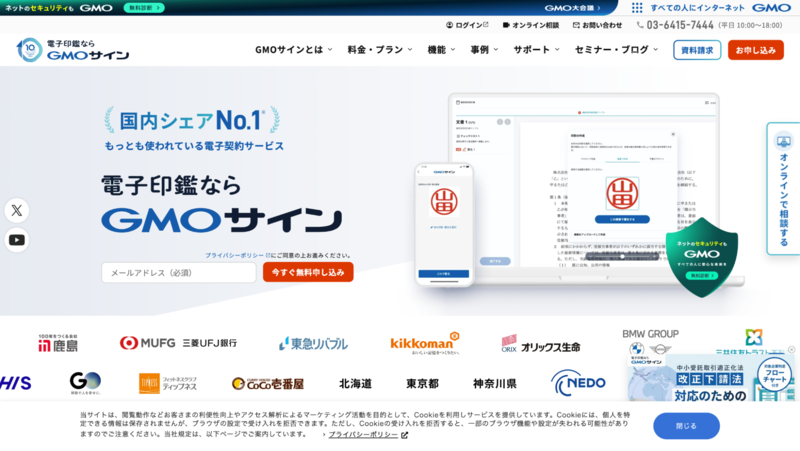
Task: Click the 国内シェアNo.1 laurel badge
Action: 192,120
